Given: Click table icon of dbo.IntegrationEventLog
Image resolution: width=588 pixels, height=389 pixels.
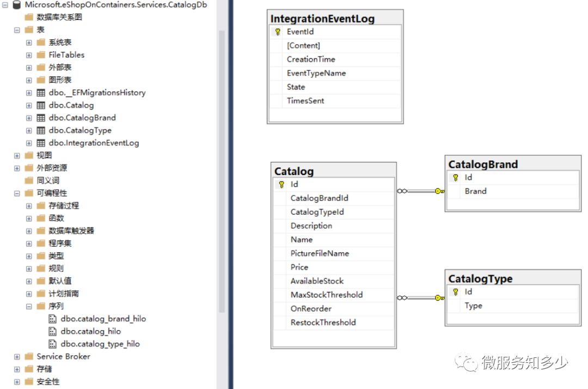Looking at the screenshot, I should coord(41,143).
